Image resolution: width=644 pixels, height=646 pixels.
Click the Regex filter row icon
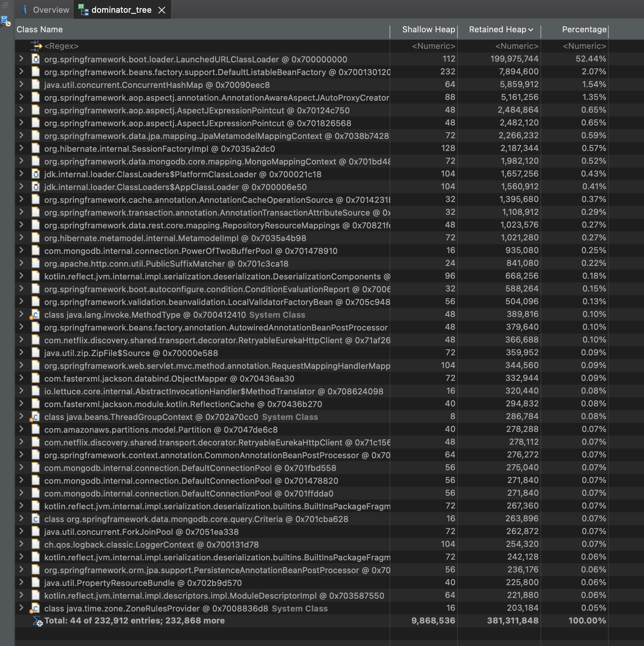36,46
